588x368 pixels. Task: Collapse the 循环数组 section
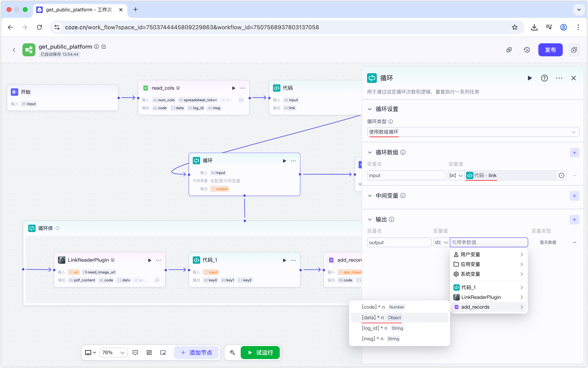[370, 153]
